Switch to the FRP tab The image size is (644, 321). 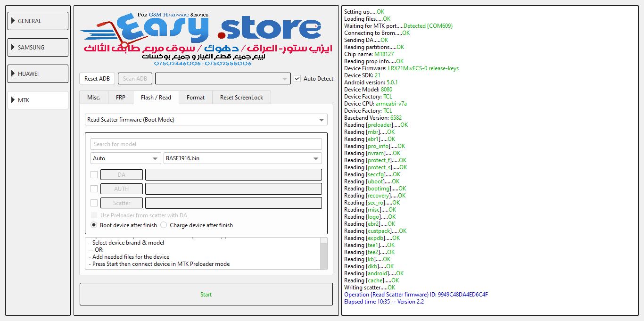(x=121, y=98)
